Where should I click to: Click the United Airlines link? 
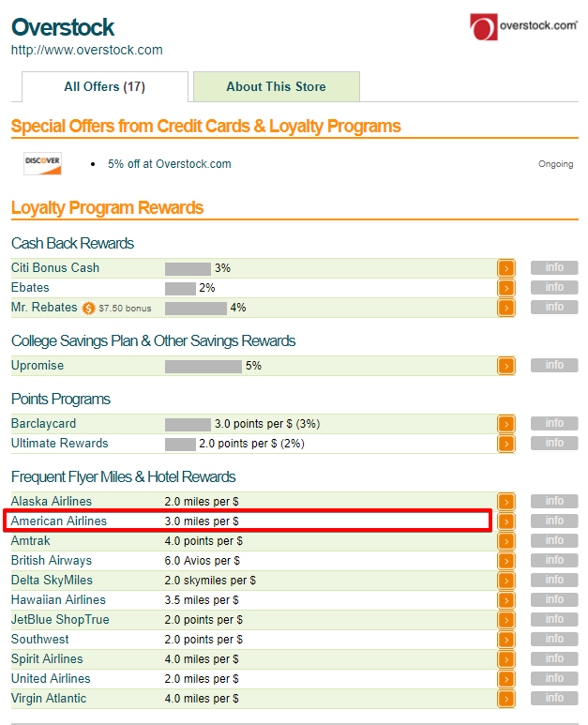pos(51,679)
